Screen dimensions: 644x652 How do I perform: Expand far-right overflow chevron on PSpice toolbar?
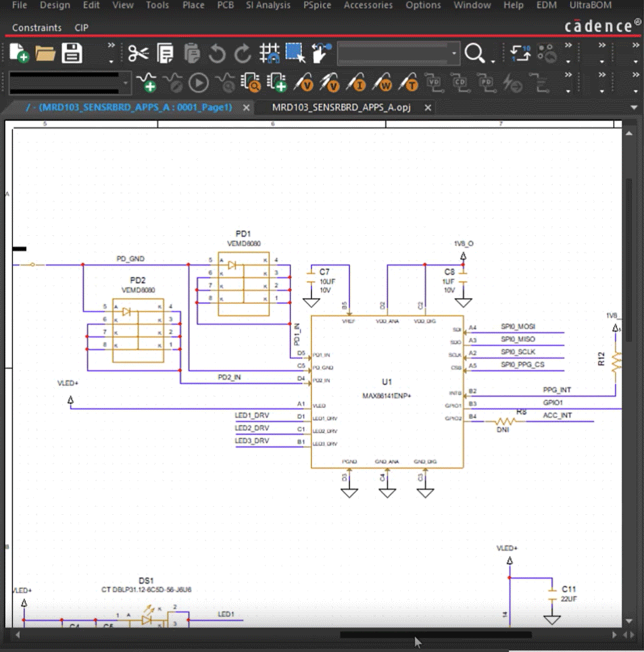point(636,75)
